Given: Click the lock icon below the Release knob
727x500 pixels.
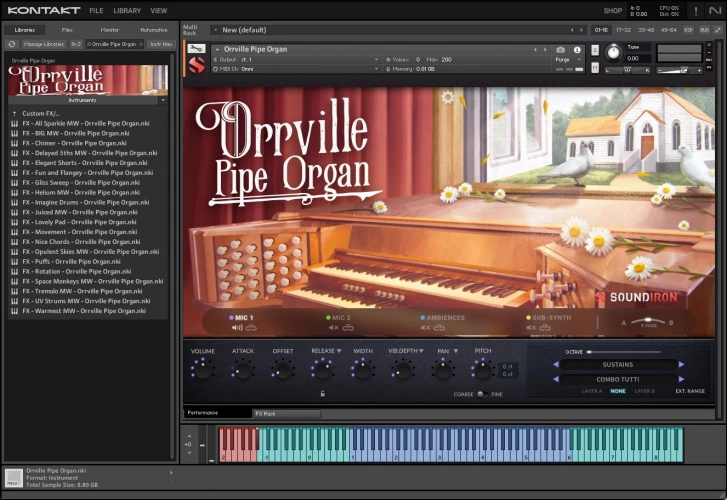Looking at the screenshot, I should pos(322,393).
